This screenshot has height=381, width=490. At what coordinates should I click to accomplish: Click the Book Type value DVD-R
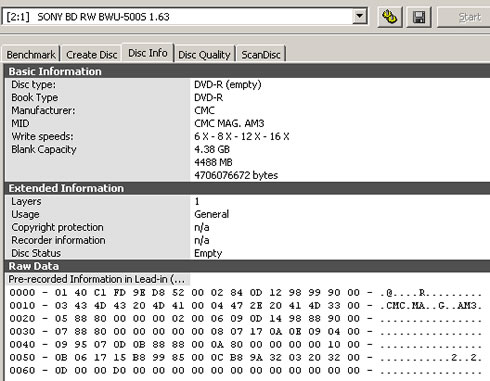click(209, 97)
